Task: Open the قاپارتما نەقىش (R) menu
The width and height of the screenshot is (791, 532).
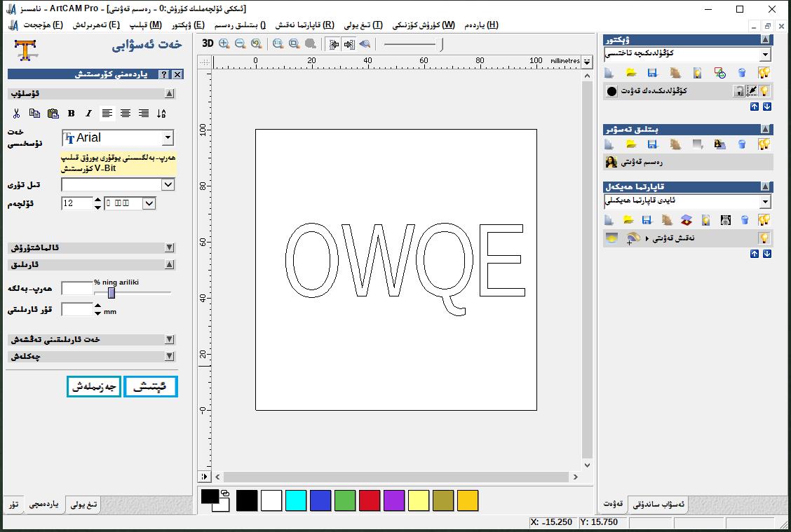Action: (x=305, y=25)
